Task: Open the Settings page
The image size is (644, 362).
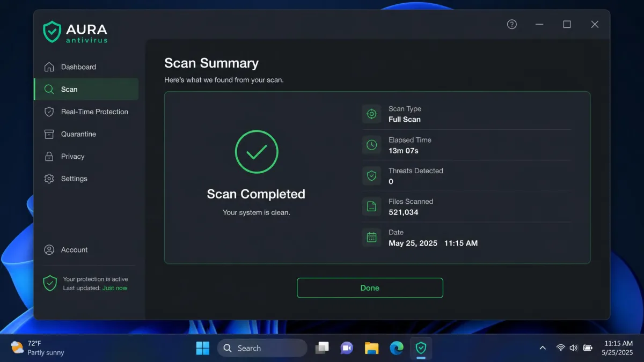Action: 86,179
